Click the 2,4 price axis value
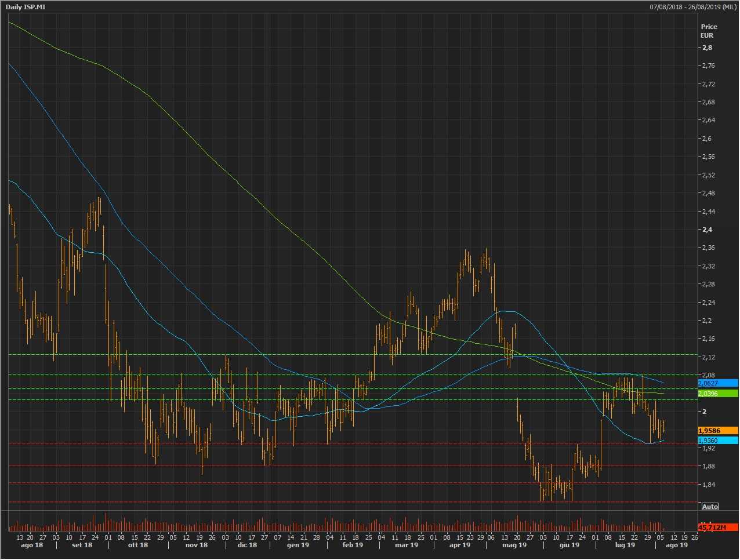This screenshot has width=740, height=560. point(707,230)
